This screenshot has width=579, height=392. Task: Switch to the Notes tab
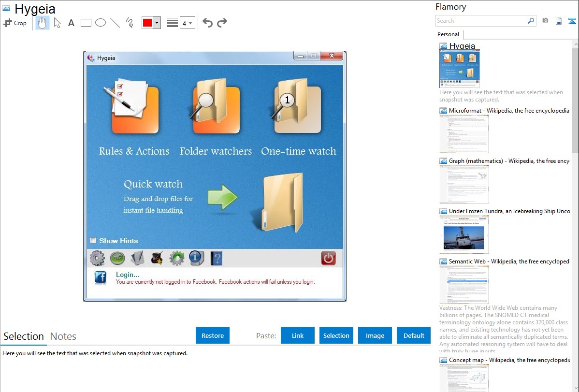tap(63, 336)
